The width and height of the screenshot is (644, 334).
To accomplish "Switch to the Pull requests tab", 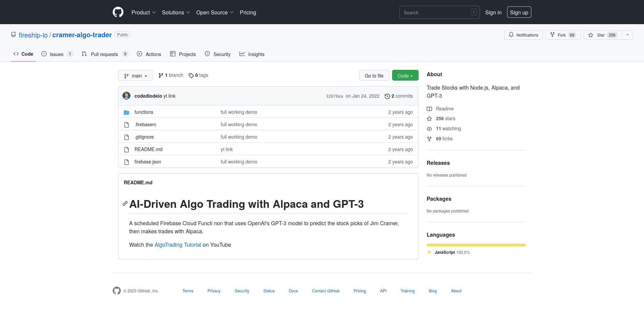I will (105, 54).
